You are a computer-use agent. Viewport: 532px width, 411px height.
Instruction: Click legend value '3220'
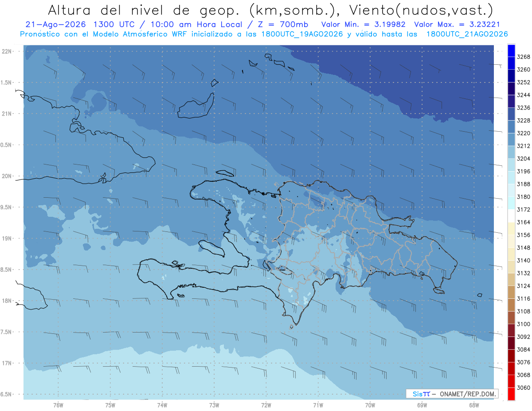pos(523,133)
